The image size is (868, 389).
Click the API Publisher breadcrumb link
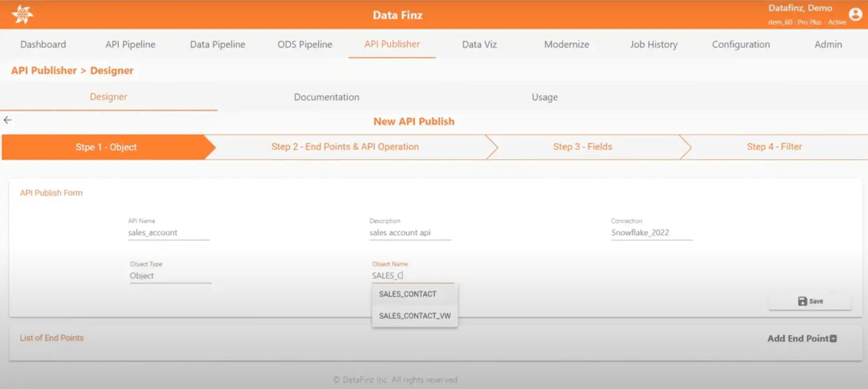pyautogui.click(x=44, y=70)
